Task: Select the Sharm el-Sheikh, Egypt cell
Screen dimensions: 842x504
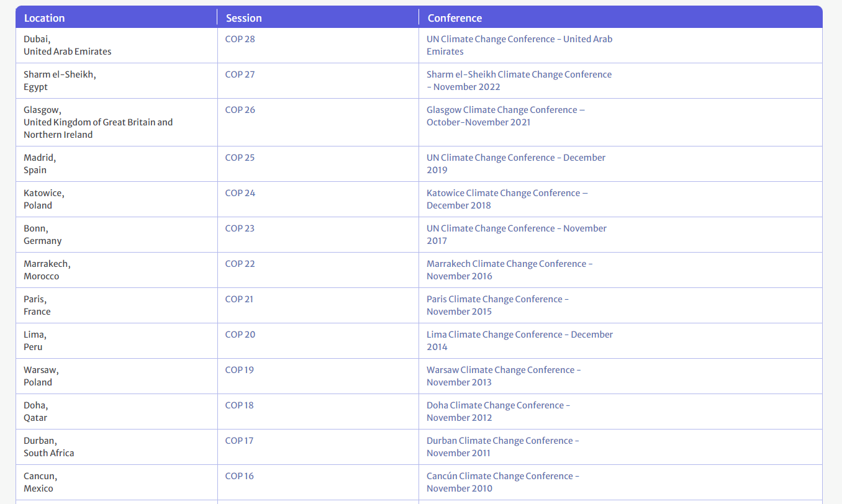Action: click(117, 81)
